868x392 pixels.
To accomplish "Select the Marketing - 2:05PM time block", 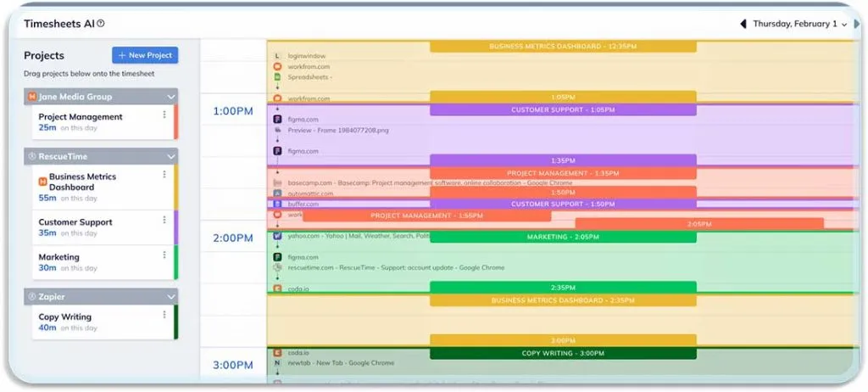I will click(x=563, y=238).
